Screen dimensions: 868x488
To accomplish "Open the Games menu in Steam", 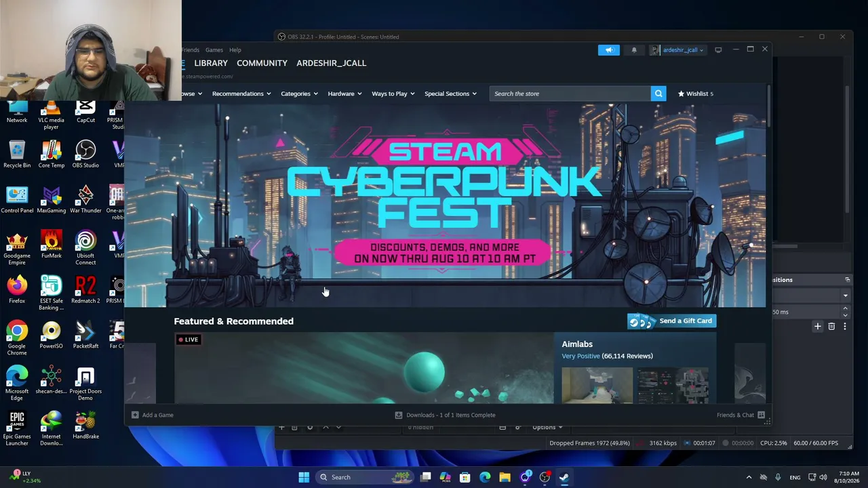I will pyautogui.click(x=214, y=50).
